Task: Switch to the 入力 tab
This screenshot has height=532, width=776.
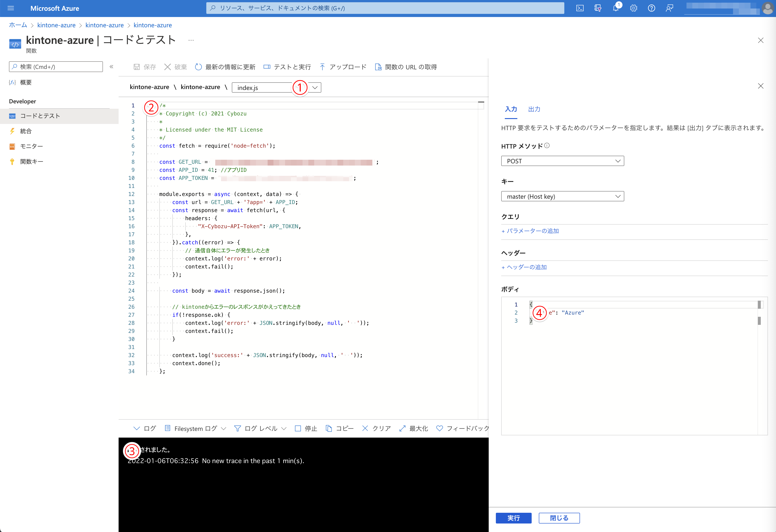Action: point(511,109)
